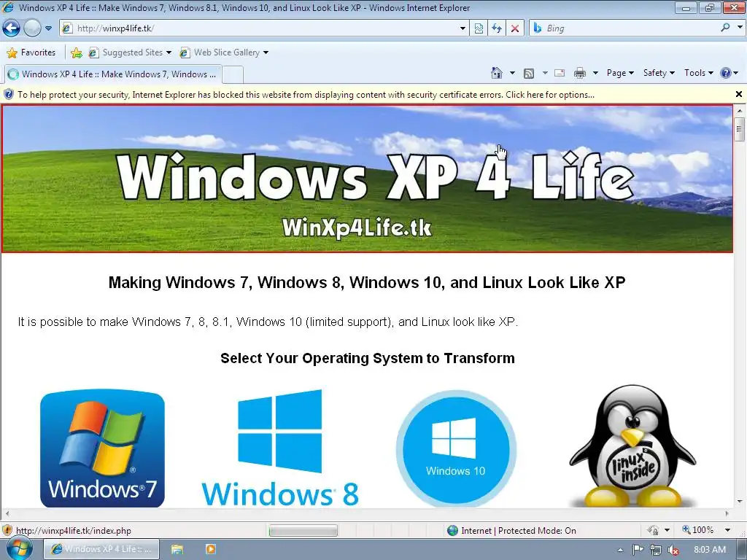Go back using the browser Back arrow
This screenshot has width=747, height=560.
(x=11, y=28)
